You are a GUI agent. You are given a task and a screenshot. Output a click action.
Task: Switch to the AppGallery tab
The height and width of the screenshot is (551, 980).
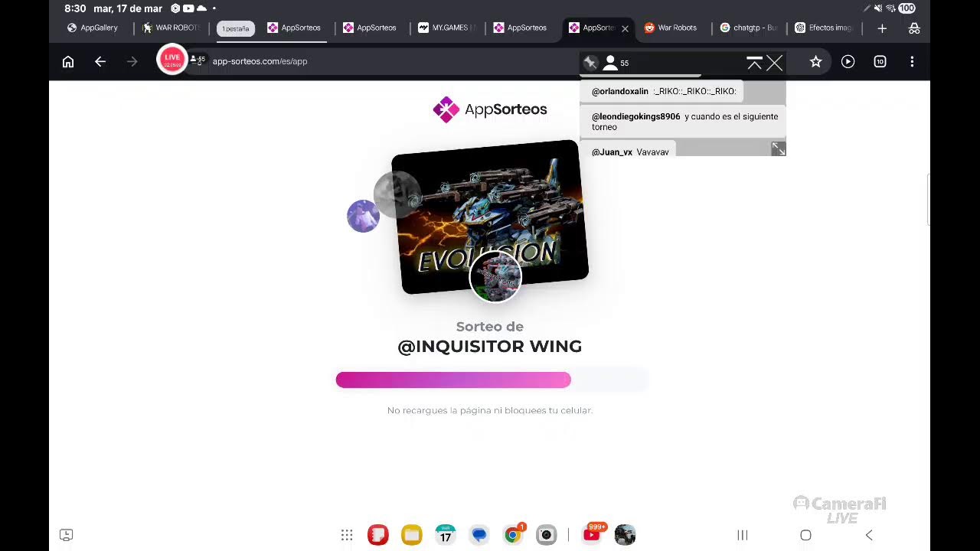point(93,28)
